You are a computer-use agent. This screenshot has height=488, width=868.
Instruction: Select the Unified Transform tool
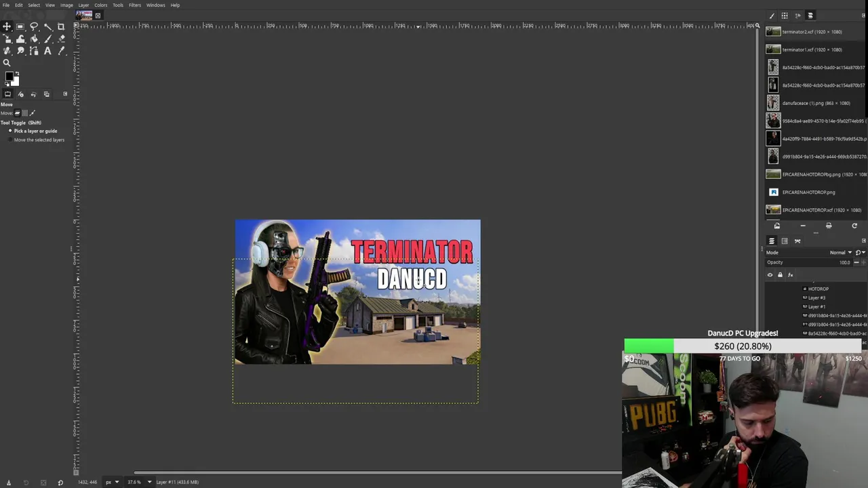[x=7, y=39]
